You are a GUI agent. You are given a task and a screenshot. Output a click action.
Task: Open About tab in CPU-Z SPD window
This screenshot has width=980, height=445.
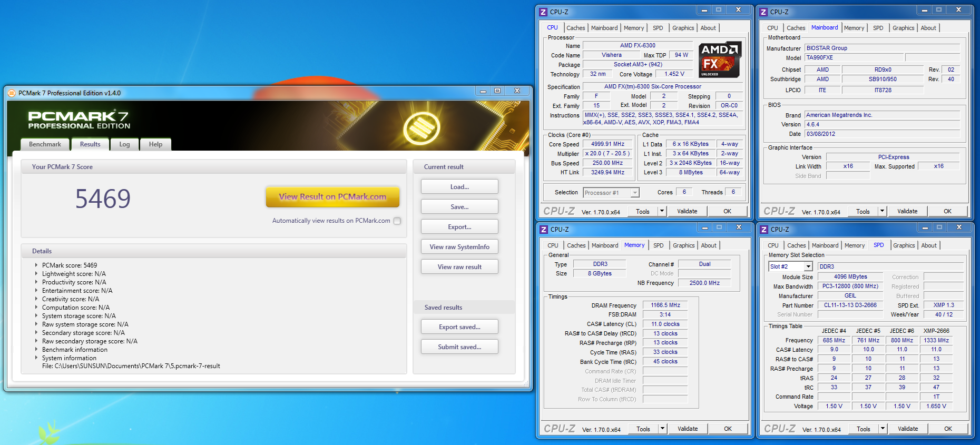(x=929, y=245)
